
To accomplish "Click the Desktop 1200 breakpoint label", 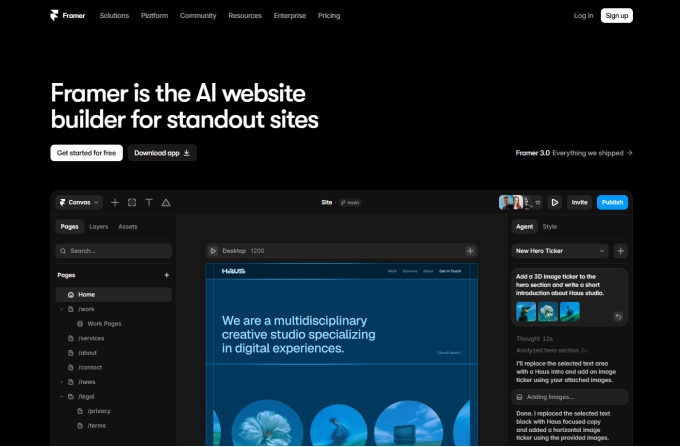I will tap(243, 251).
